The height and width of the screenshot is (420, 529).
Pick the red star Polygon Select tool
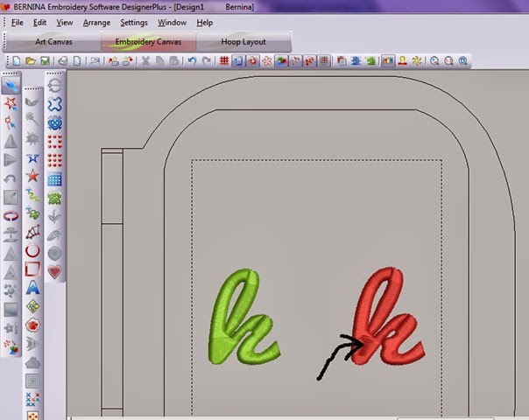click(x=11, y=103)
